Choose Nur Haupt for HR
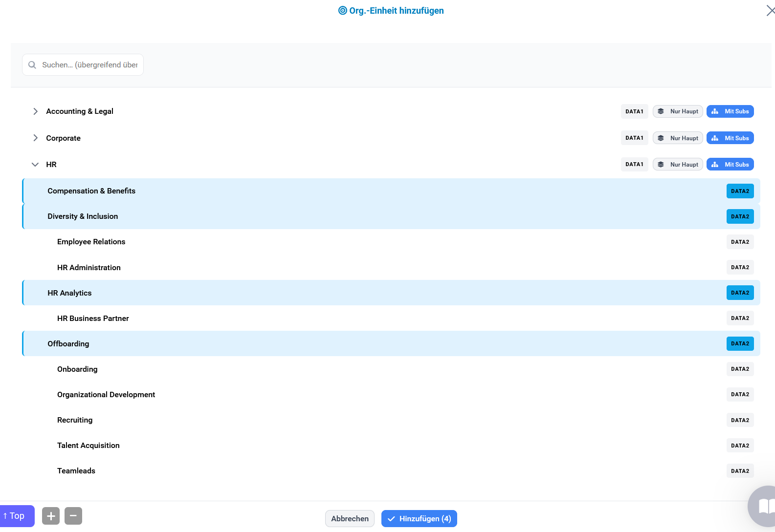Image resolution: width=775 pixels, height=532 pixels. point(678,165)
